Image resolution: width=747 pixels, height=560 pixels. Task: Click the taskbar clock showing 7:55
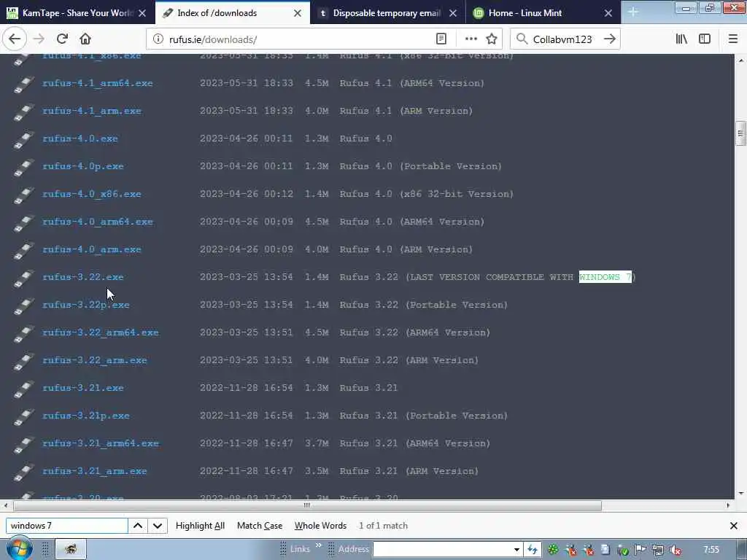711,550
